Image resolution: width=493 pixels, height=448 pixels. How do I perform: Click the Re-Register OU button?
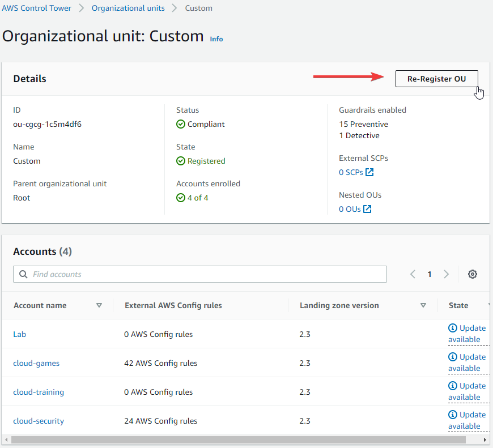click(x=436, y=79)
